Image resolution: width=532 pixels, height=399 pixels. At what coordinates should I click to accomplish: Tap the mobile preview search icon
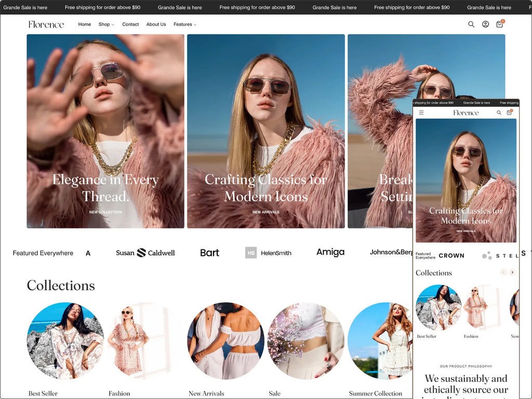(499, 113)
